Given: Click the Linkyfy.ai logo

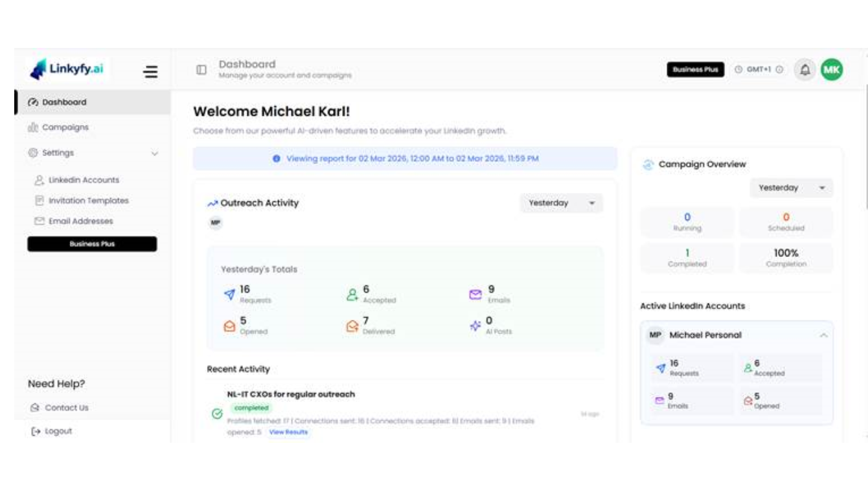Looking at the screenshot, I should click(x=67, y=69).
